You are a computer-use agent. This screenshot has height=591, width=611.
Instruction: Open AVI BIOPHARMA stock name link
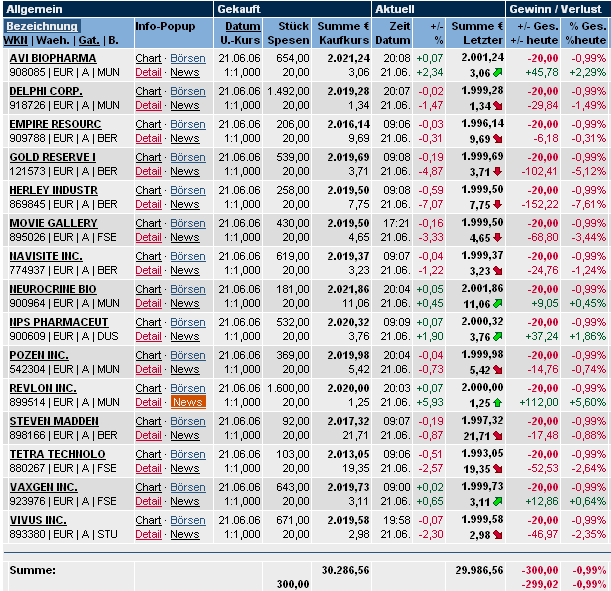tap(53, 58)
